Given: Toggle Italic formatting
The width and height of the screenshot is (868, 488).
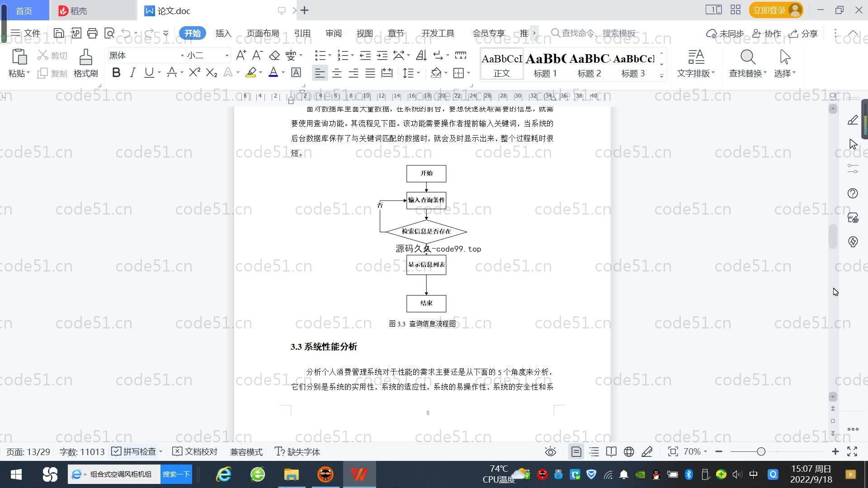Looking at the screenshot, I should (x=132, y=72).
